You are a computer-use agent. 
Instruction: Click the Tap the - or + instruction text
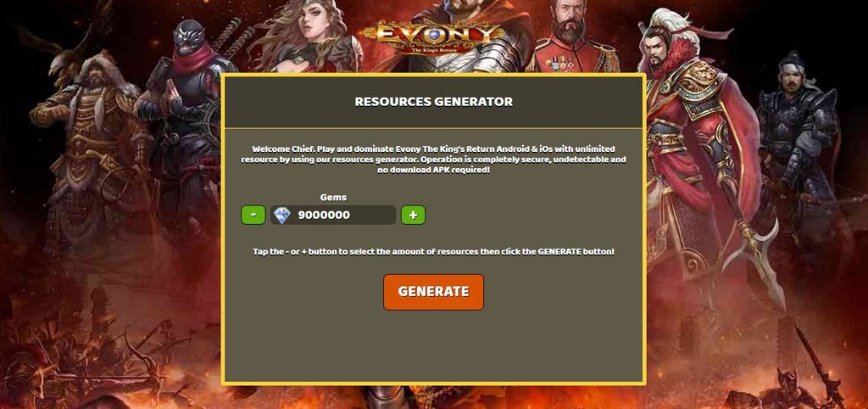tap(433, 252)
